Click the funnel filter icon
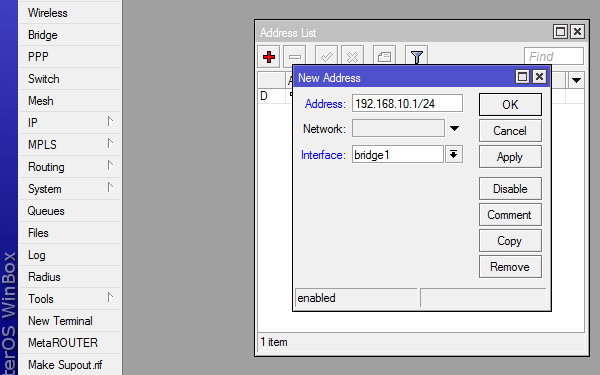 tap(416, 57)
